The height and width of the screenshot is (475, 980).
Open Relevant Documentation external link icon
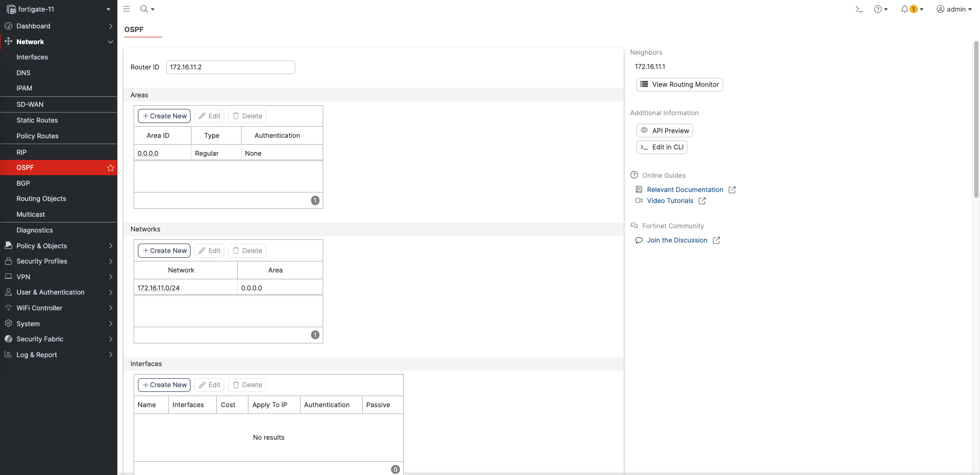(732, 190)
